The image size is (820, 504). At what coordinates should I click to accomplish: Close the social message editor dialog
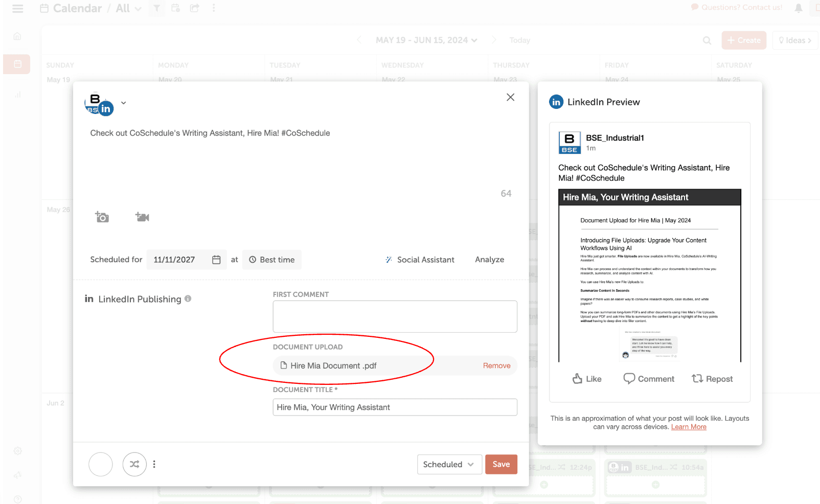pyautogui.click(x=510, y=97)
